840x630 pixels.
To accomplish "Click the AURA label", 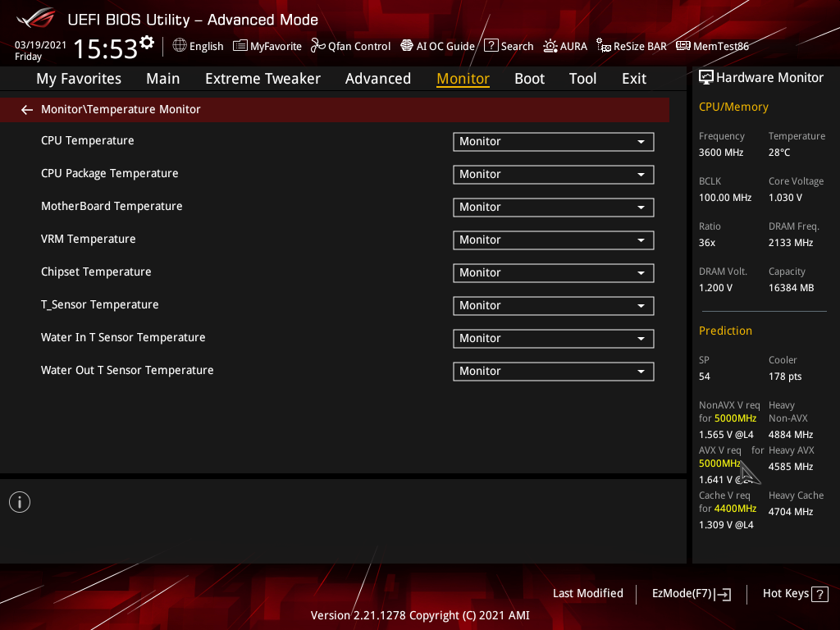I will click(573, 46).
